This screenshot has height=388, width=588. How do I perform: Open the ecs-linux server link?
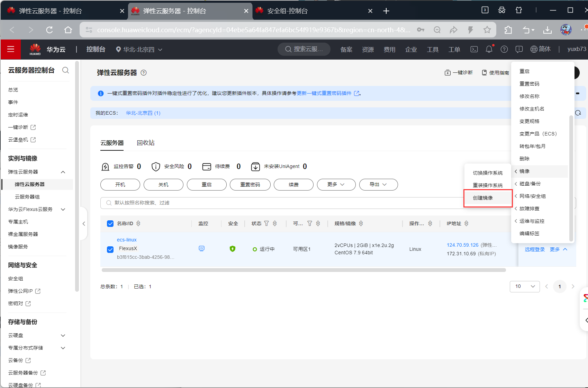(127, 240)
